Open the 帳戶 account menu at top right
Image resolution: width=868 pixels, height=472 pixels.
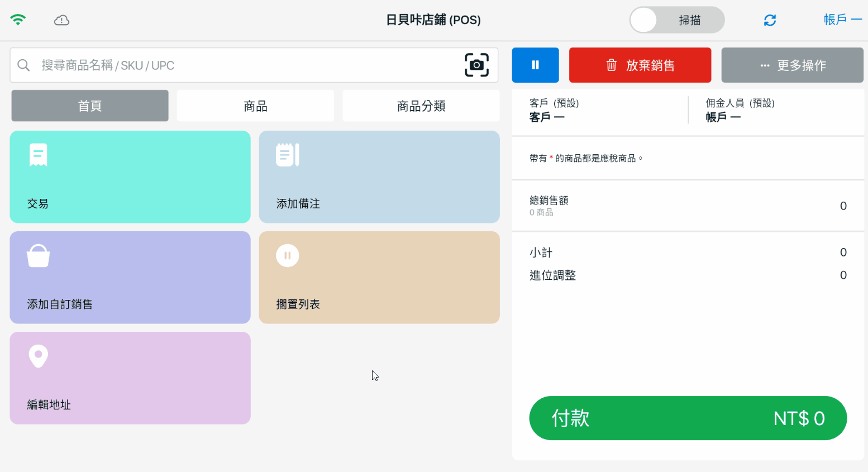click(842, 20)
